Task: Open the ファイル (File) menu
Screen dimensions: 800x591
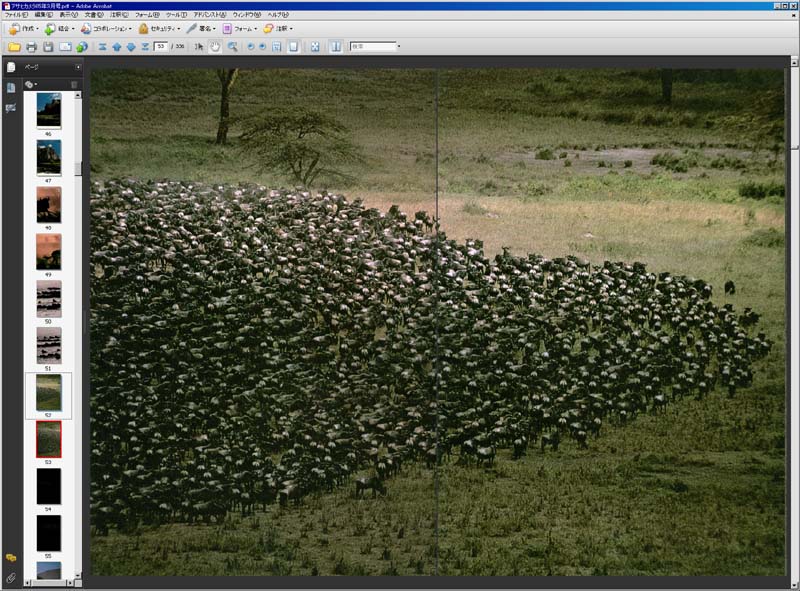Action: [17, 16]
